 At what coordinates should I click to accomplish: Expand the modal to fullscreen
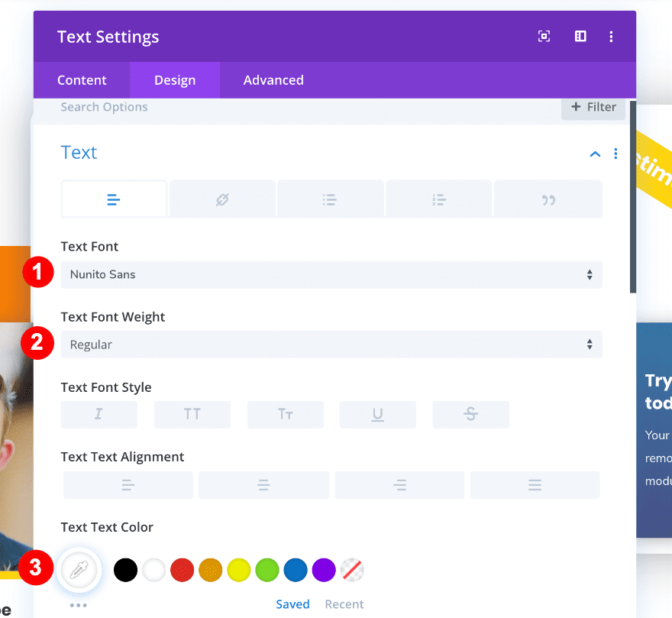point(544,36)
